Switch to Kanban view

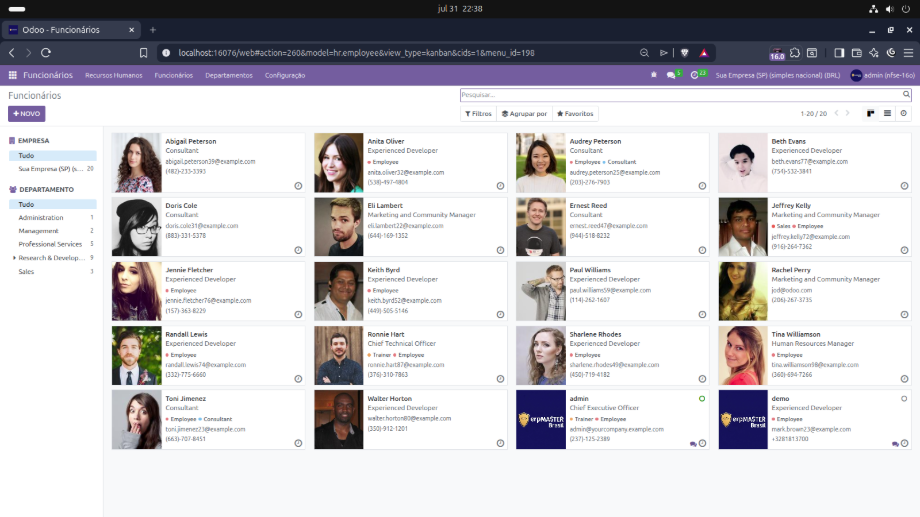click(871, 113)
